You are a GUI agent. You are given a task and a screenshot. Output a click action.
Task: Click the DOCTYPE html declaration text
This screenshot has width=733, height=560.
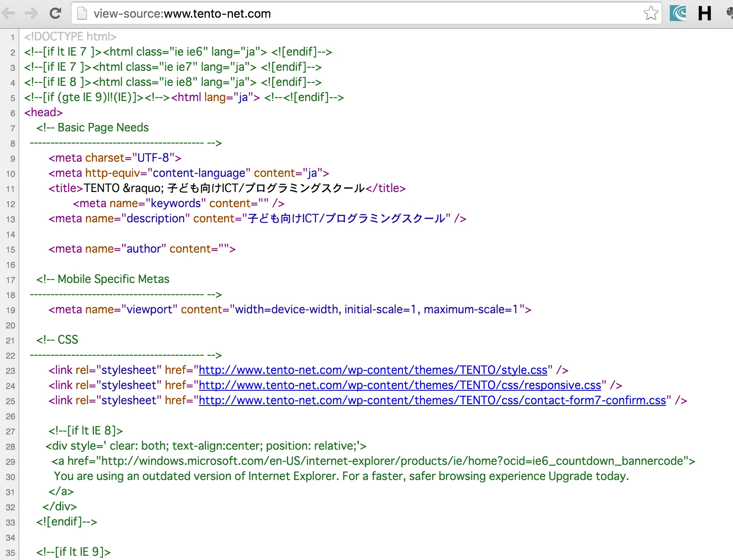click(70, 37)
